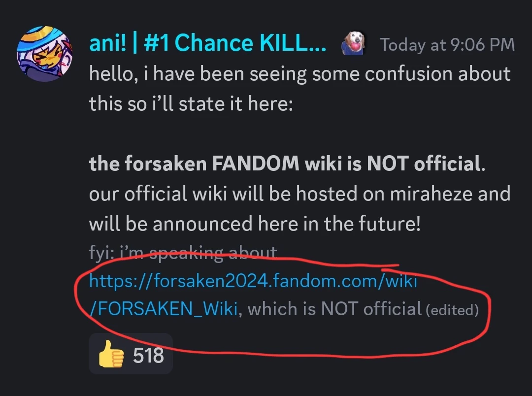This screenshot has width=532, height=396.
Task: Open the forsaken2024 fandom wiki link
Action: 253,281
